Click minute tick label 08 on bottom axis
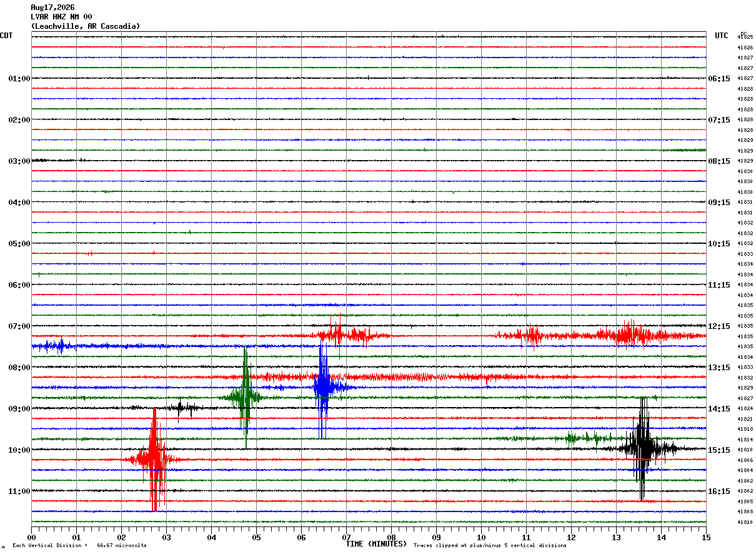 coord(391,538)
